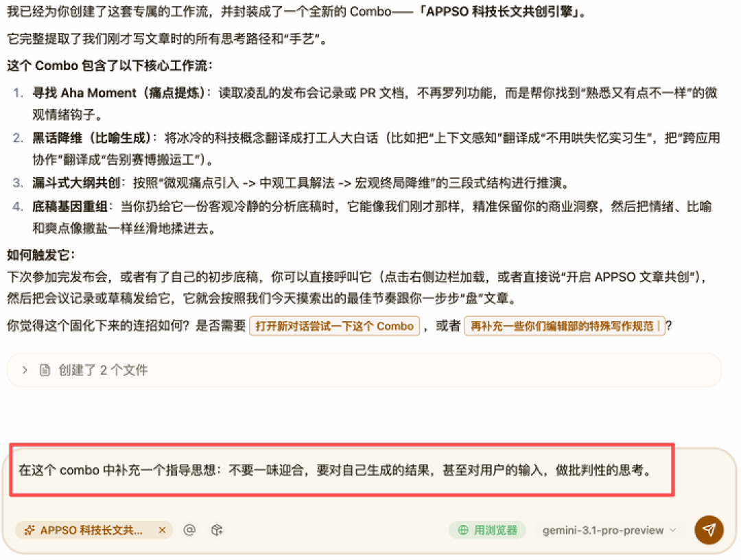Expand the 创建了 2 个文件 section

coord(364,370)
